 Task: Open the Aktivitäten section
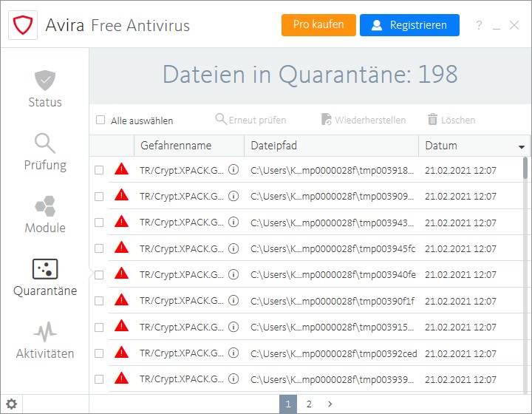pyautogui.click(x=45, y=340)
